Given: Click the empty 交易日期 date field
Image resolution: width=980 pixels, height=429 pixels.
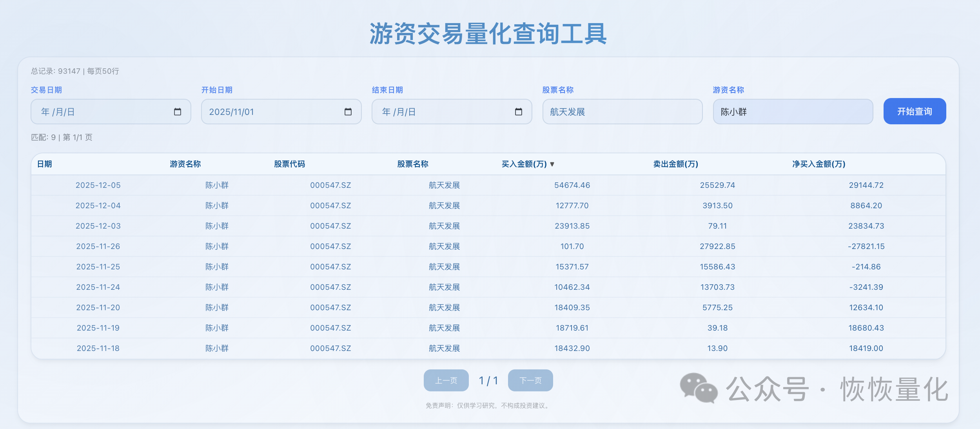Looking at the screenshot, I should pos(102,111).
